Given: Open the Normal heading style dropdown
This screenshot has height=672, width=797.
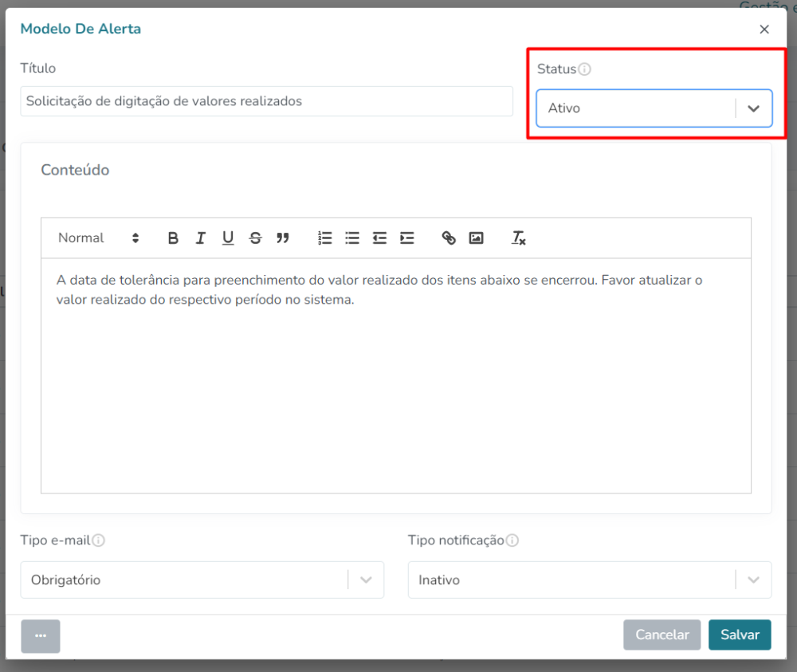Looking at the screenshot, I should point(99,238).
